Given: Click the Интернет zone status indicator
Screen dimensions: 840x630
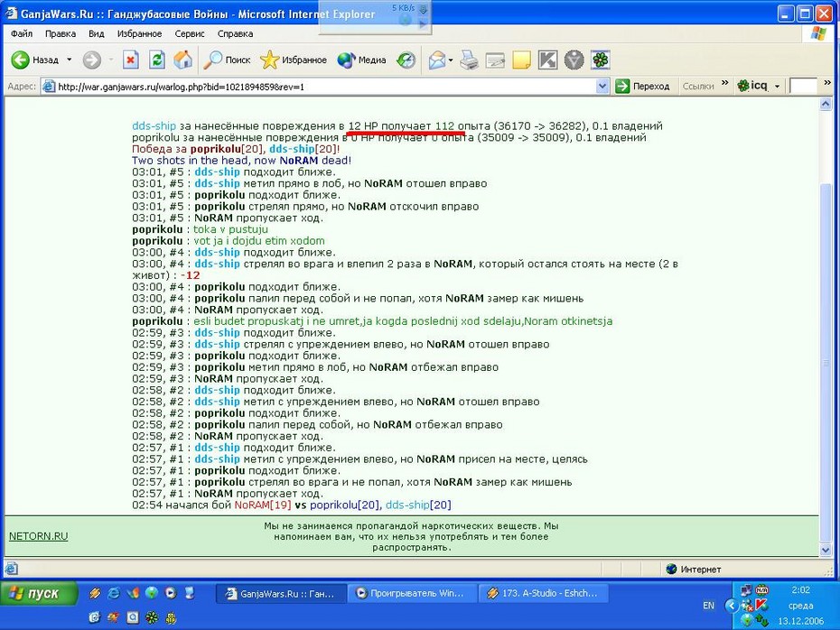Looking at the screenshot, I should click(694, 569).
